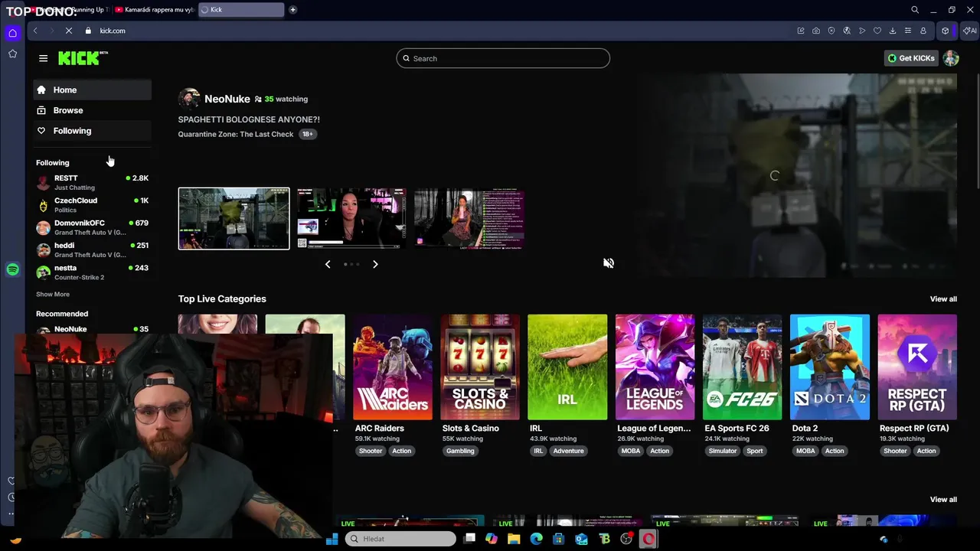
Task: Open browser downloads icon
Action: 893,31
